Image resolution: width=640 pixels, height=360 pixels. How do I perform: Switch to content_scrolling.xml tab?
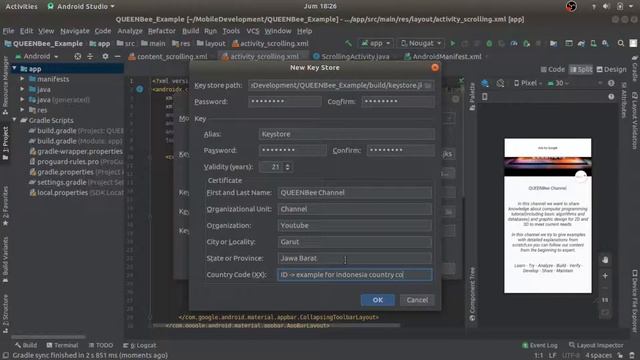click(168, 57)
